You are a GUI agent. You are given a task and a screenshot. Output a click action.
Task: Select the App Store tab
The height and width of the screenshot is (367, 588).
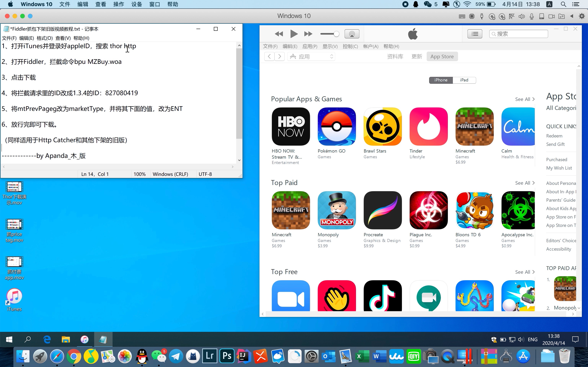(x=442, y=57)
